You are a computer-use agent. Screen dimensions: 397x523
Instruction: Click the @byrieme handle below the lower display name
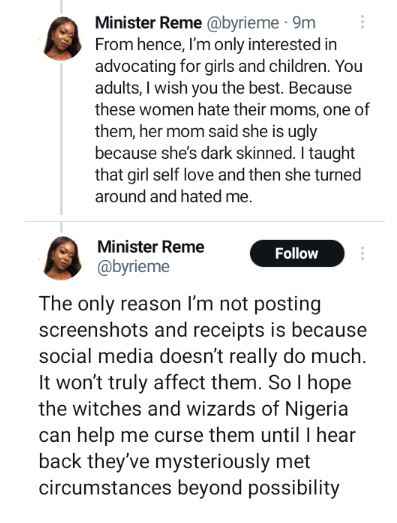tap(133, 267)
